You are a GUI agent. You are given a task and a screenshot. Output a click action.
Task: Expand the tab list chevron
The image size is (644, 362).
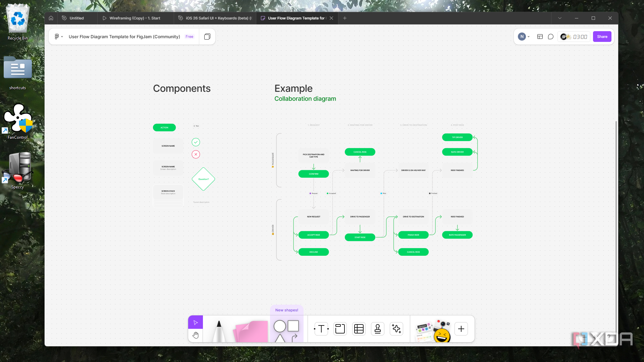[560, 18]
